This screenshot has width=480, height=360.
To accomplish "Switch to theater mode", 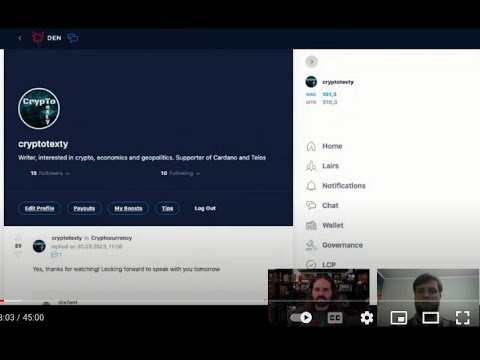I will pyautogui.click(x=430, y=318).
